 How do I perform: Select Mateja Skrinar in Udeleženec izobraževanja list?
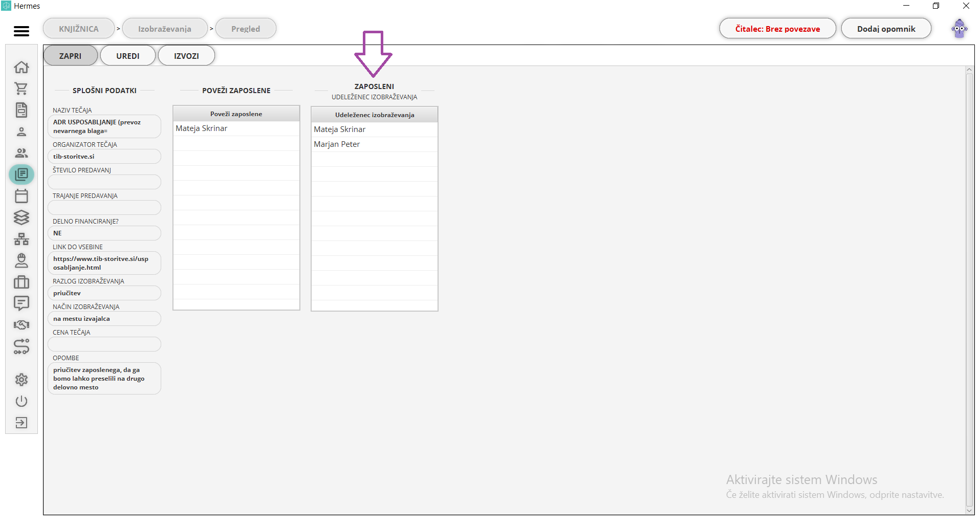coord(375,129)
